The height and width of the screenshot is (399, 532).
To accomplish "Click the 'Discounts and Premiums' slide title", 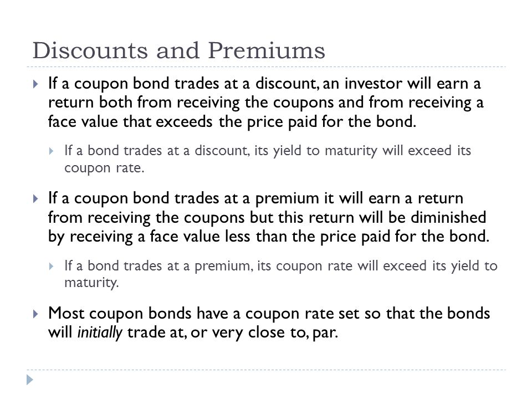I will pos(179,50).
